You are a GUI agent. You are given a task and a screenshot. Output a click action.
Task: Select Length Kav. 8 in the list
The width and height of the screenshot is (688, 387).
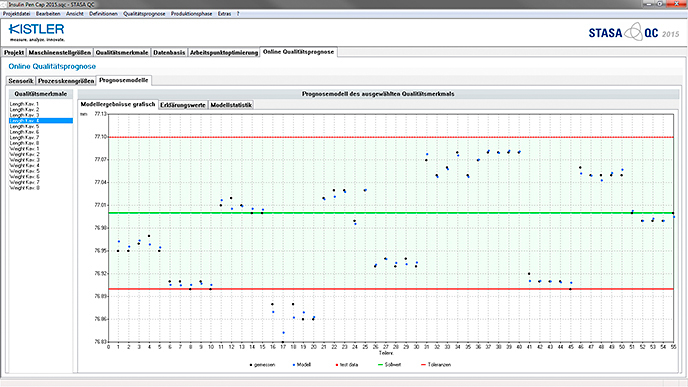tap(41, 143)
